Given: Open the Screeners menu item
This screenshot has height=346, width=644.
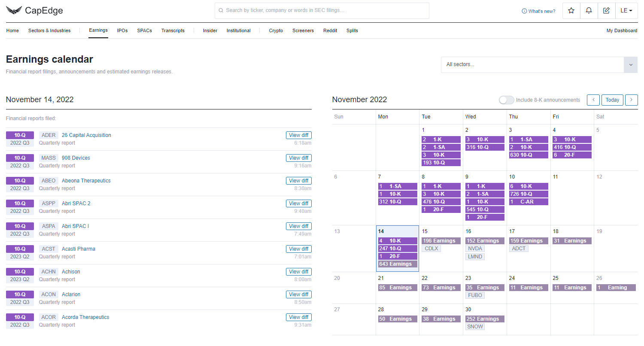Looking at the screenshot, I should [x=303, y=30].
